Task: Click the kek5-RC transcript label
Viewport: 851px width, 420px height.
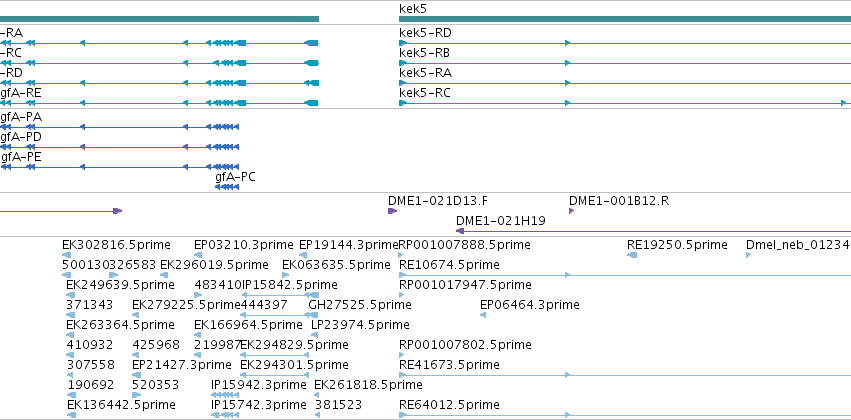Action: pos(424,93)
